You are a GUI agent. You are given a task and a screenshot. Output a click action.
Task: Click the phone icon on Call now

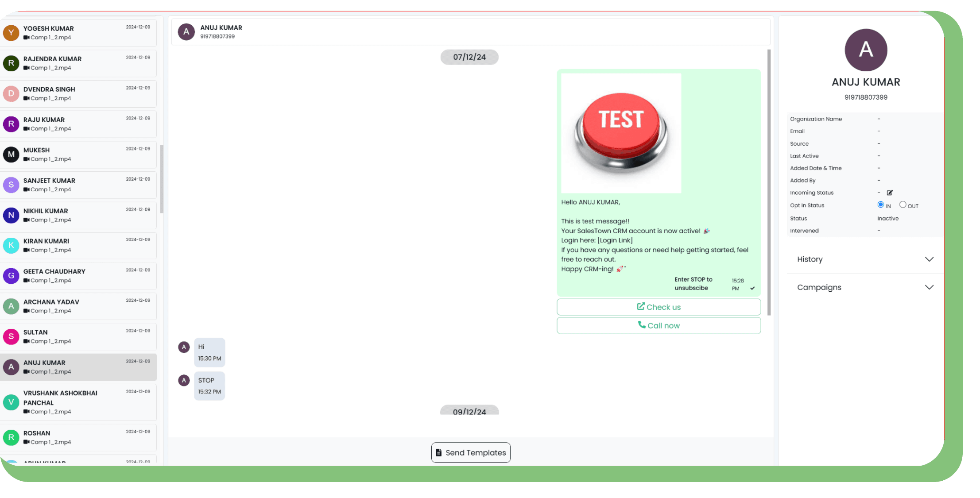coord(641,325)
